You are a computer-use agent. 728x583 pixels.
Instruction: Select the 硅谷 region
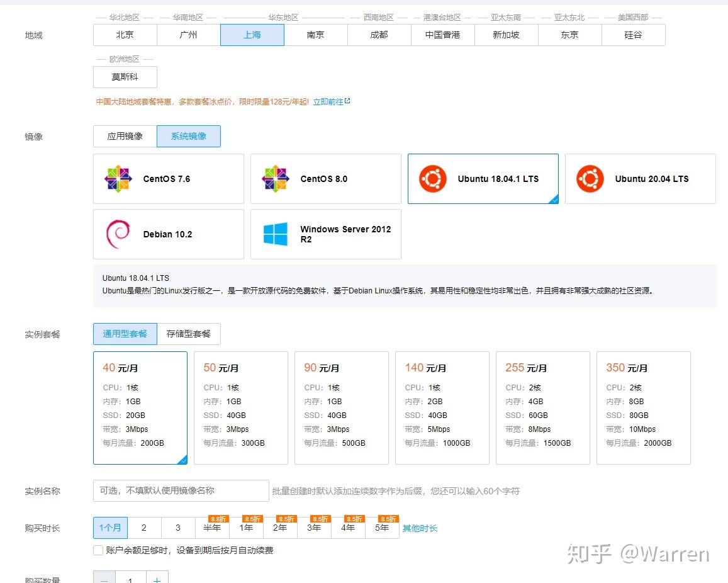634,35
